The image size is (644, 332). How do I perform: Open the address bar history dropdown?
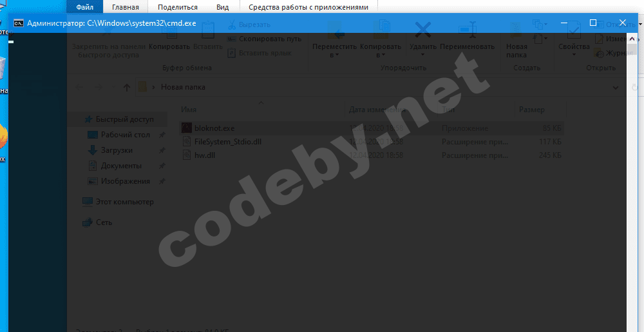tap(616, 88)
